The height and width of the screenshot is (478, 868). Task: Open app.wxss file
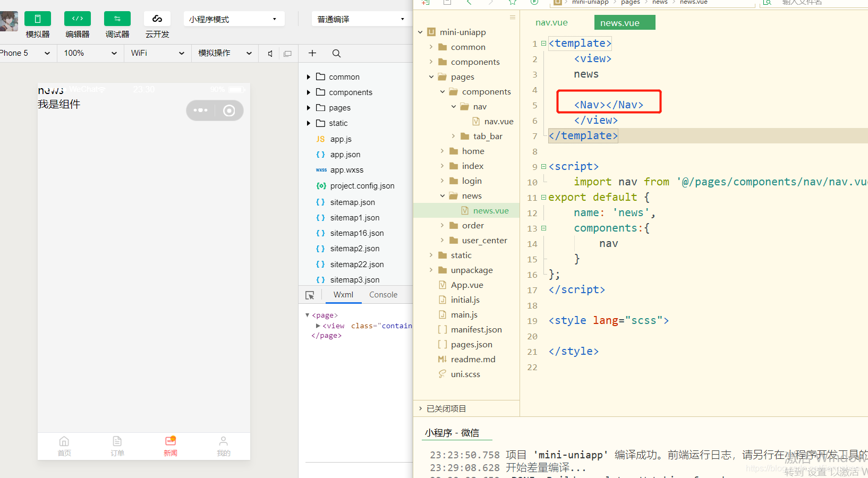point(346,170)
